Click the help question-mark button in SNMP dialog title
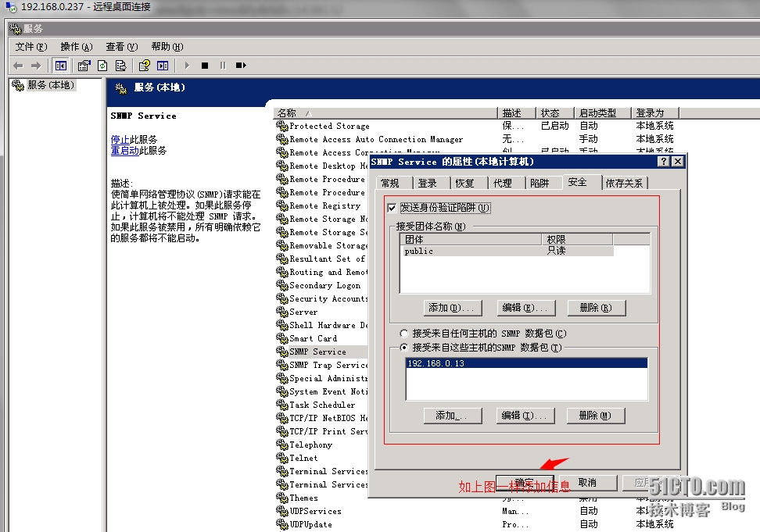This screenshot has width=760, height=532. point(664,161)
